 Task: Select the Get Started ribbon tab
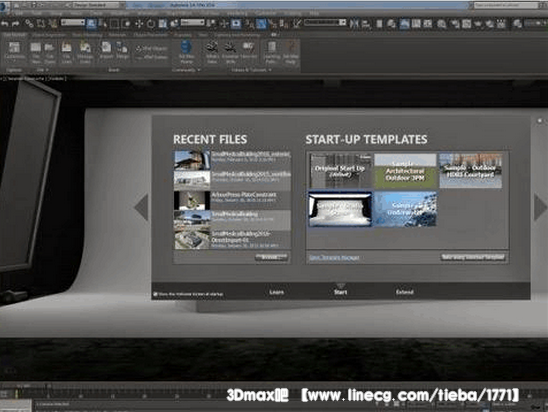coord(14,35)
